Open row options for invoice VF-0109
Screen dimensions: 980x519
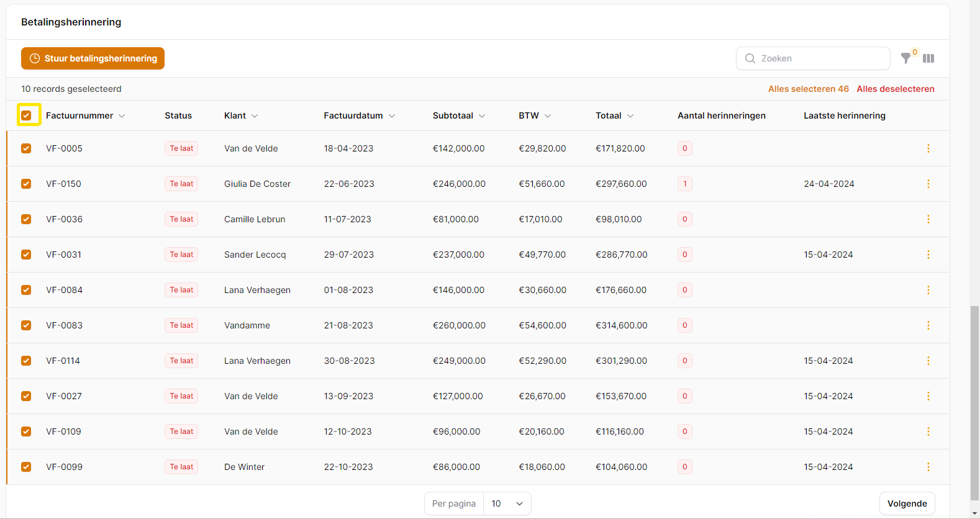click(928, 431)
